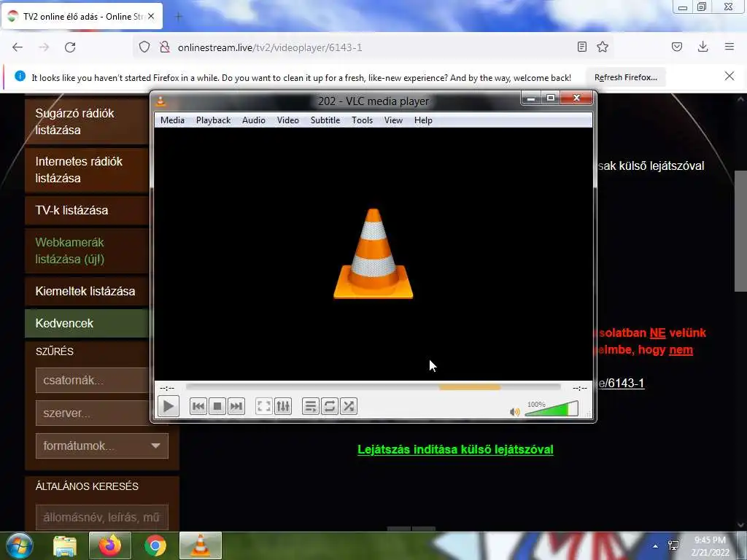The width and height of the screenshot is (747, 560).
Task: Open VLC Audio menu
Action: (x=253, y=120)
